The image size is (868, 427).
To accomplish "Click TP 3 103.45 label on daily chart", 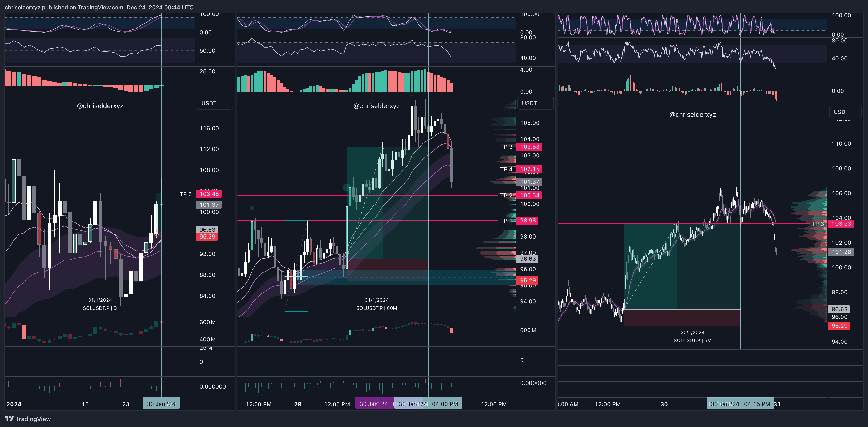I will 209,194.
